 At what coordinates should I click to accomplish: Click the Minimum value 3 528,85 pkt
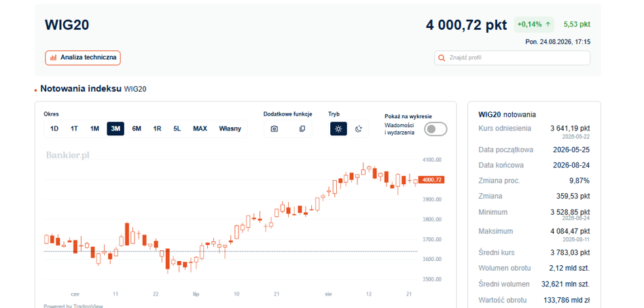570,212
